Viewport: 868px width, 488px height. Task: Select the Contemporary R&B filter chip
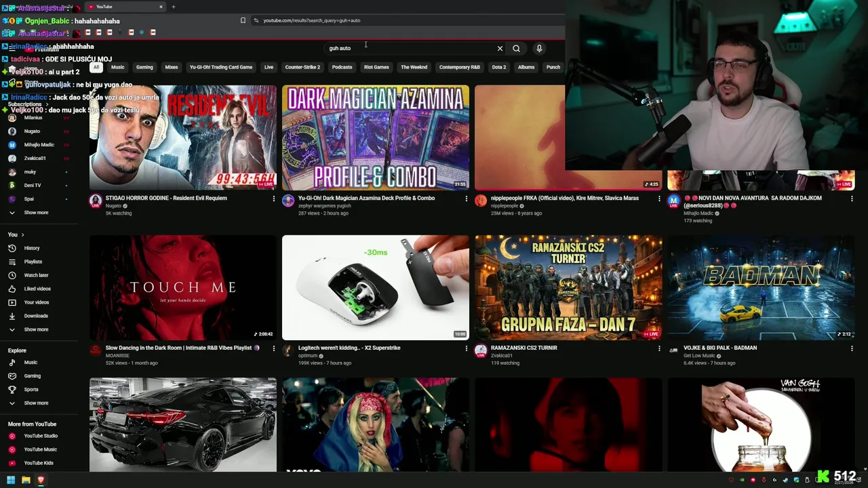click(x=459, y=67)
